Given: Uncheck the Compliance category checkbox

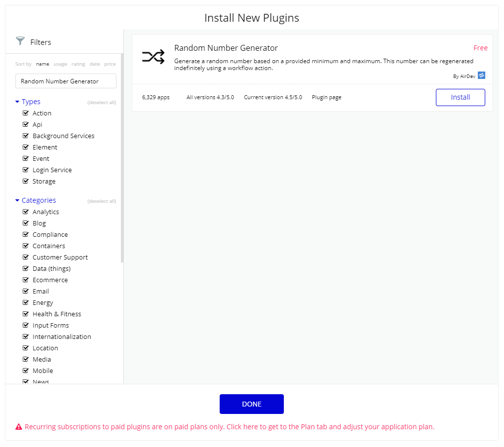Looking at the screenshot, I should [x=26, y=234].
